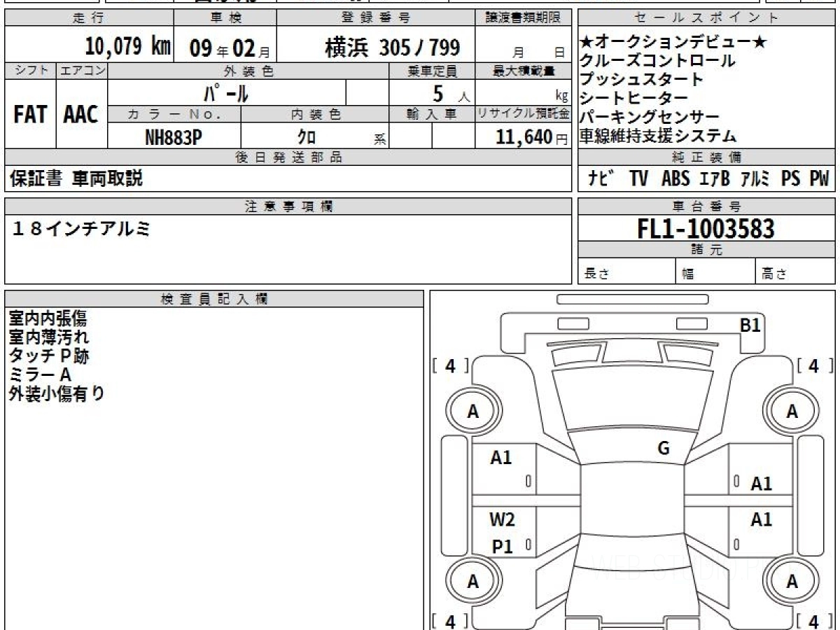
Task: Select registration number 横浜 305ノ799
Action: click(393, 48)
